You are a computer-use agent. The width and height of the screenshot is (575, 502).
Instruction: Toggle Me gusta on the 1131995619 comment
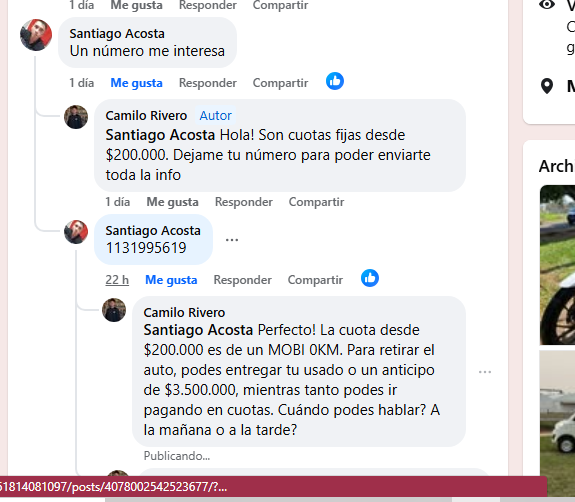tap(171, 280)
